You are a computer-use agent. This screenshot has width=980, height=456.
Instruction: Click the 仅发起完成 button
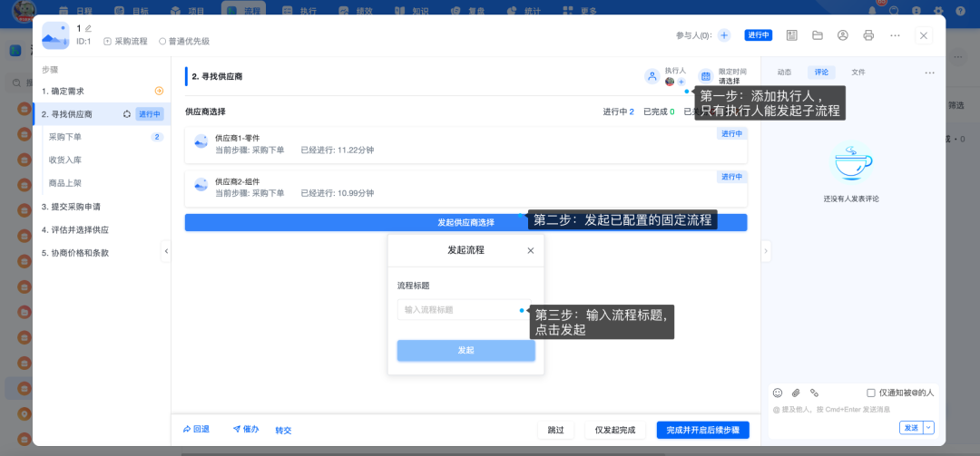click(x=615, y=431)
